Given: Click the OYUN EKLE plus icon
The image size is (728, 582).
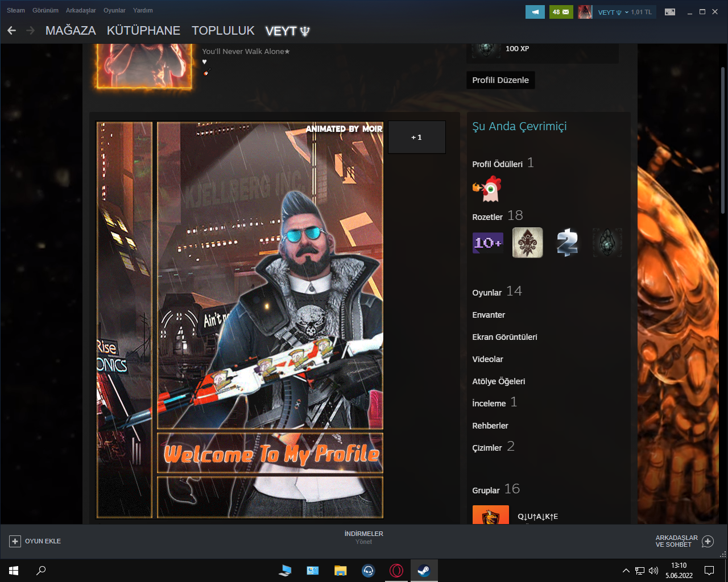Looking at the screenshot, I should point(15,541).
